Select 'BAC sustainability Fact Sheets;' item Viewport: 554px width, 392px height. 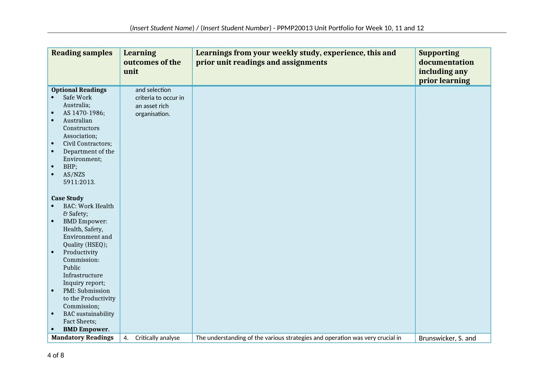pos(89,317)
